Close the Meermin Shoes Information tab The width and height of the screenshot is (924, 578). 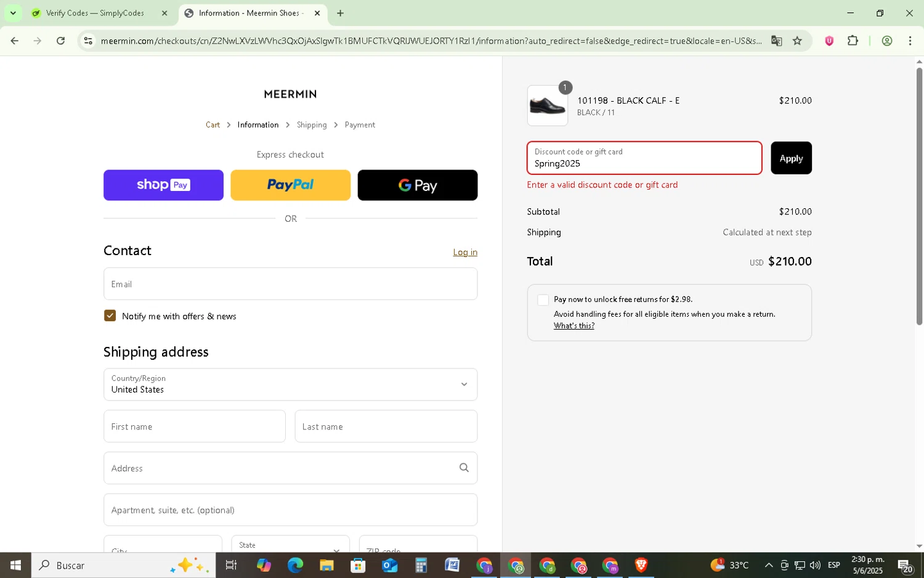[x=317, y=13]
